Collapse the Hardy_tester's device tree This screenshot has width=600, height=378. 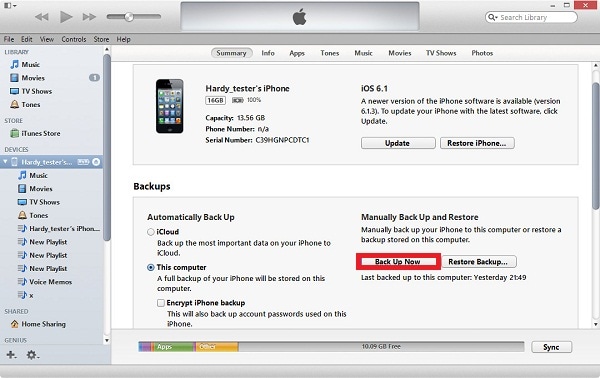point(5,162)
